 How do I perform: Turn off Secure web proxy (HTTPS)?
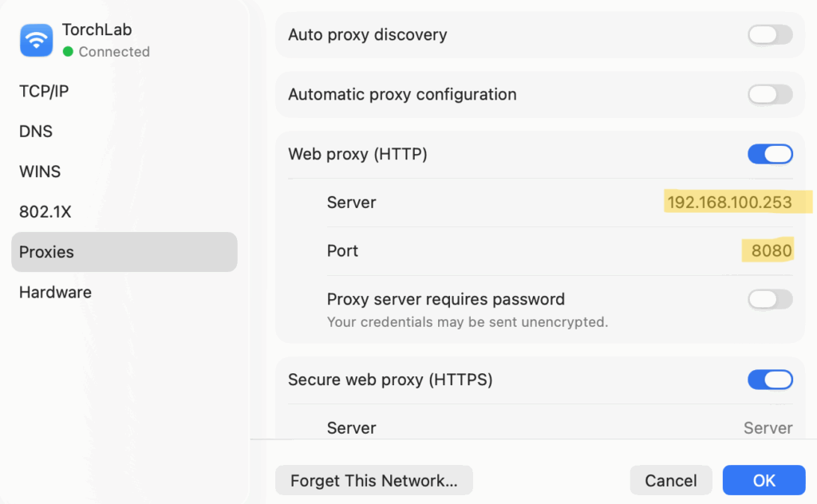click(769, 380)
